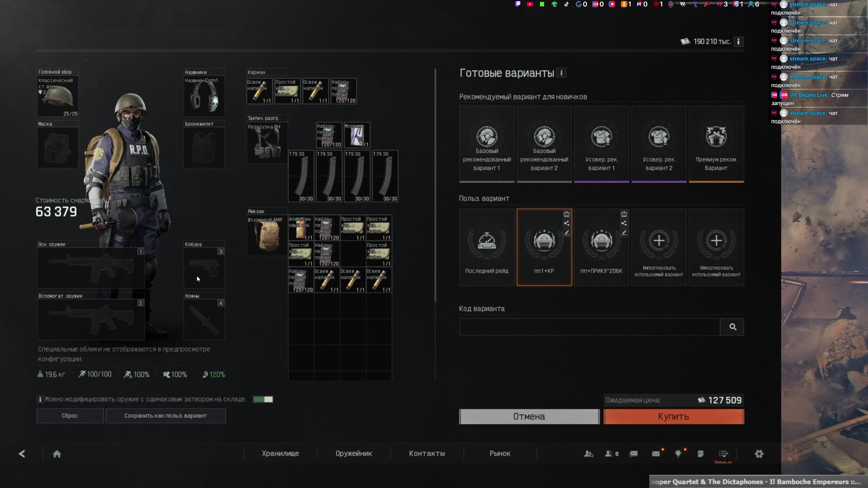The height and width of the screenshot is (488, 868).
Task: Click the Классический ст. шлем helmet slot
Action: pos(58,97)
